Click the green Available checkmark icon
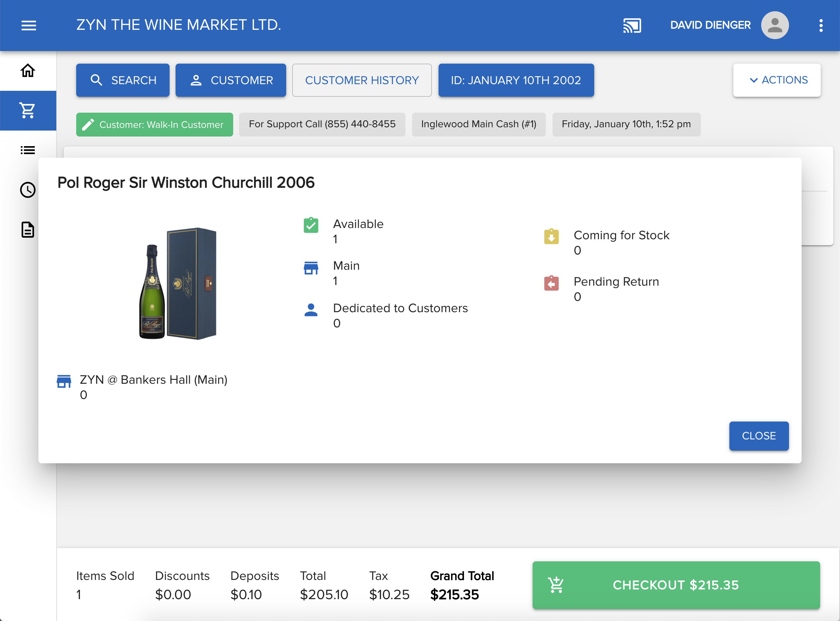840x621 pixels. 311,225
